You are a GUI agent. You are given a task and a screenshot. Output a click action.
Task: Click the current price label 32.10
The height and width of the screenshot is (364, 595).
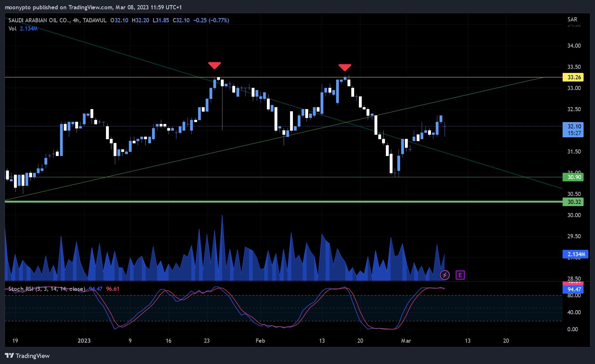click(573, 130)
